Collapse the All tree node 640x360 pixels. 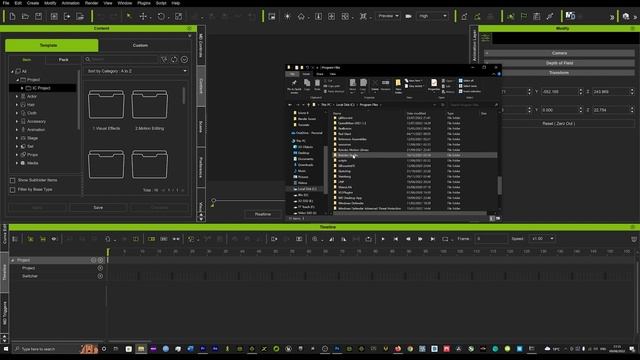point(12,71)
